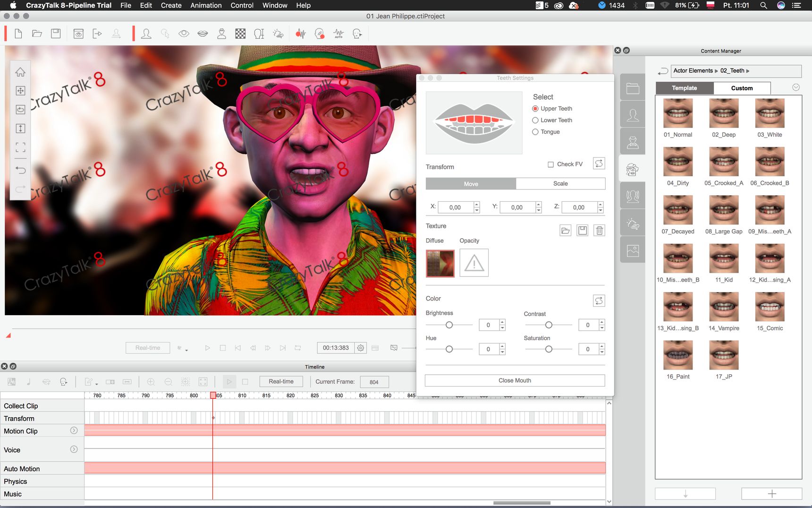Toggle the Voice track circle button
The image size is (812, 508).
click(x=74, y=449)
